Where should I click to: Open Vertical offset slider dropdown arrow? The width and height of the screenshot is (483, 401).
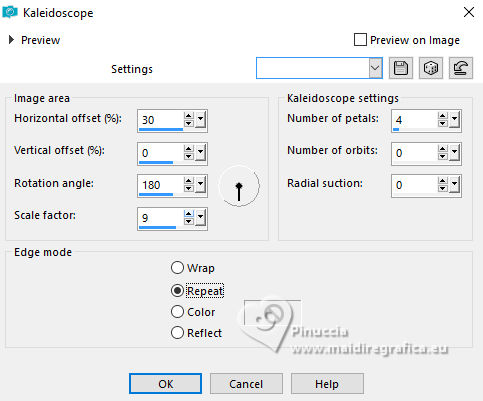(200, 153)
